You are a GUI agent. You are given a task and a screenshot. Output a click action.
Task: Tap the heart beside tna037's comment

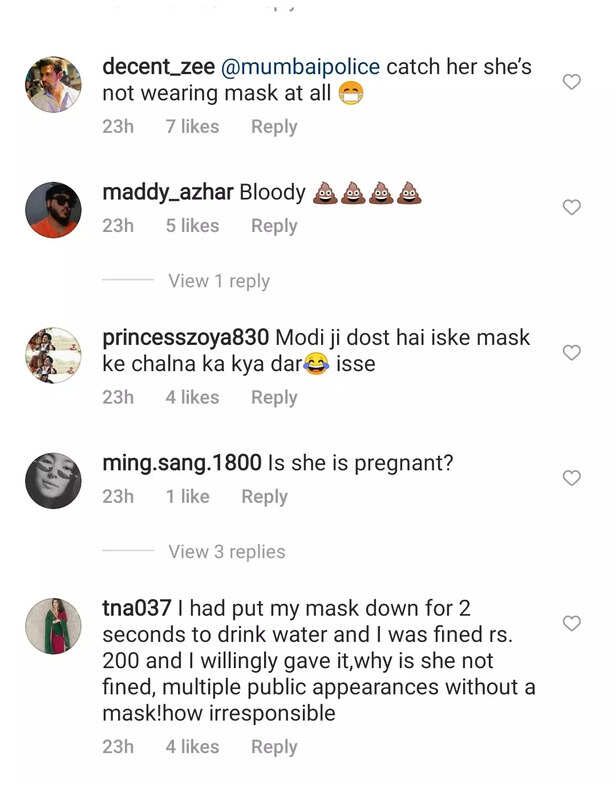572,623
